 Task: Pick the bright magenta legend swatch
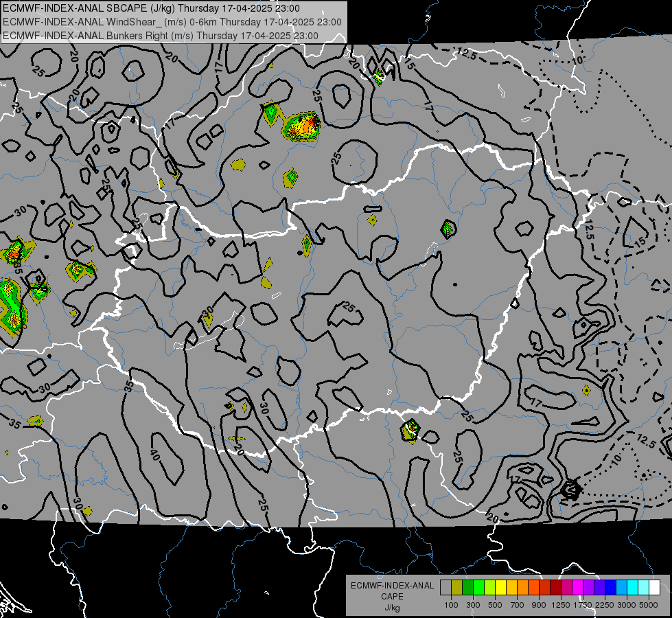coord(577,588)
